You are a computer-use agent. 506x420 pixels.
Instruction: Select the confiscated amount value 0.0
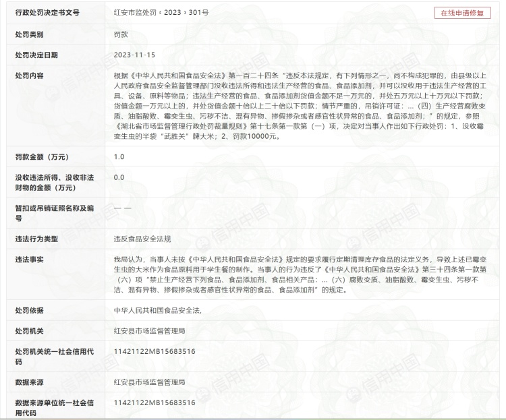(x=119, y=177)
